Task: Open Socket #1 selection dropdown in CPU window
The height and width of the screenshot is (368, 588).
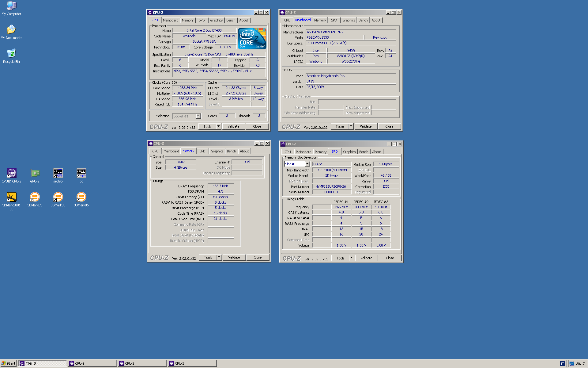Action: 198,116
